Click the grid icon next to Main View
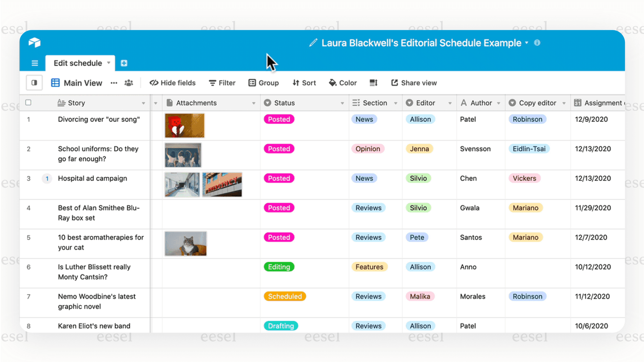The image size is (644, 362). (55, 83)
